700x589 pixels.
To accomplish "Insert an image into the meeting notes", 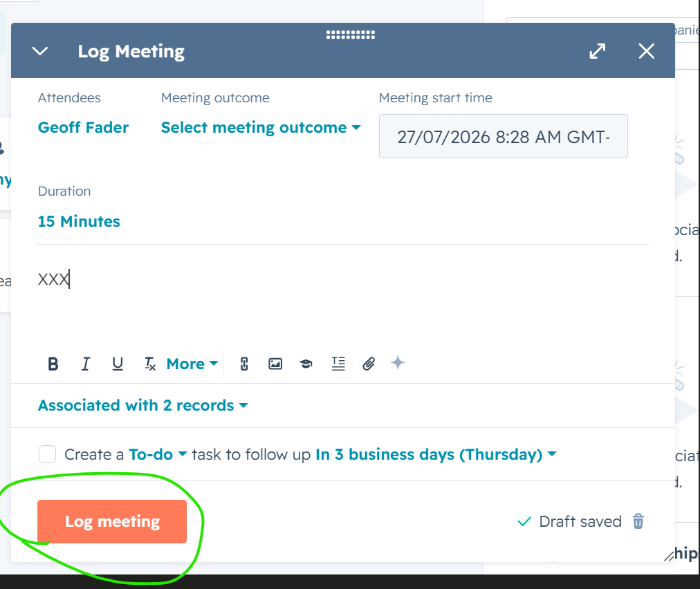I will click(275, 364).
